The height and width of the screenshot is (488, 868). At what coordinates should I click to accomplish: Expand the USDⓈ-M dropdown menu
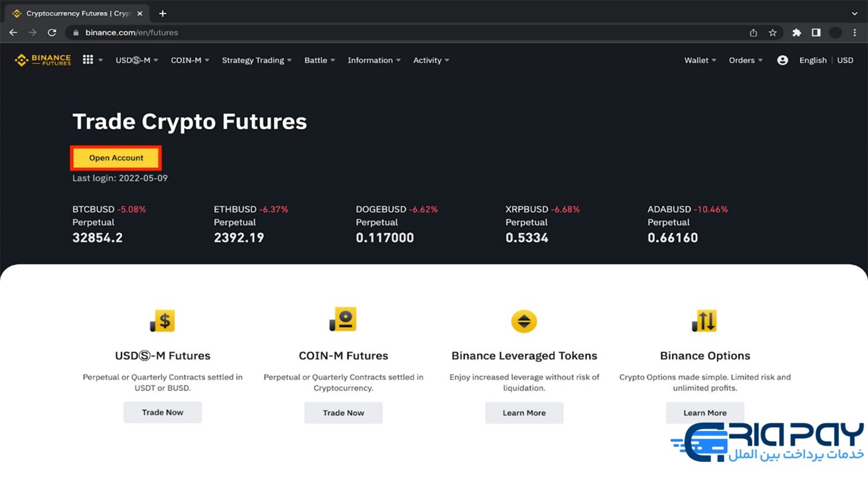click(x=137, y=60)
